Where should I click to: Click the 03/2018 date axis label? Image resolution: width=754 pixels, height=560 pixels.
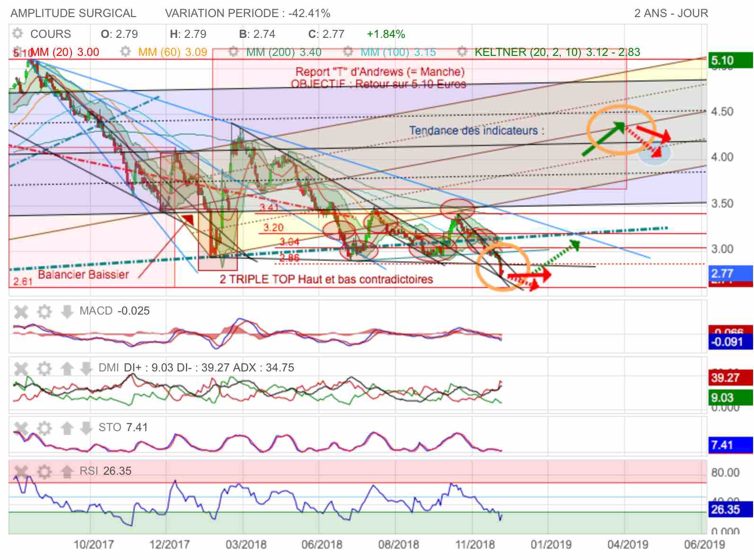click(246, 544)
